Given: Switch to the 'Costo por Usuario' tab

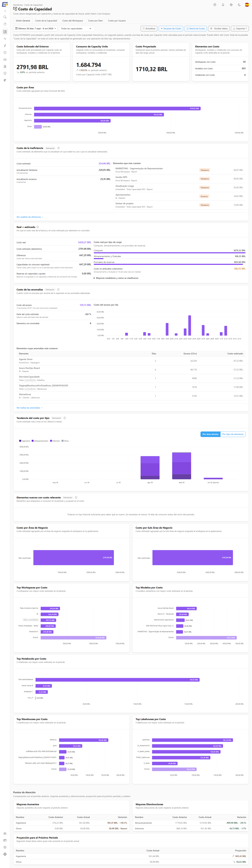Looking at the screenshot, I should pyautogui.click(x=117, y=21).
